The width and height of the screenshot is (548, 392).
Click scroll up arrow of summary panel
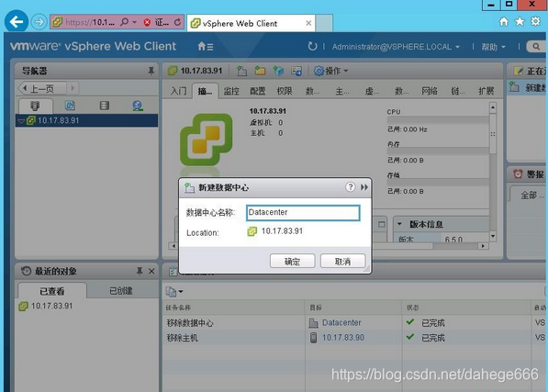coord(493,107)
